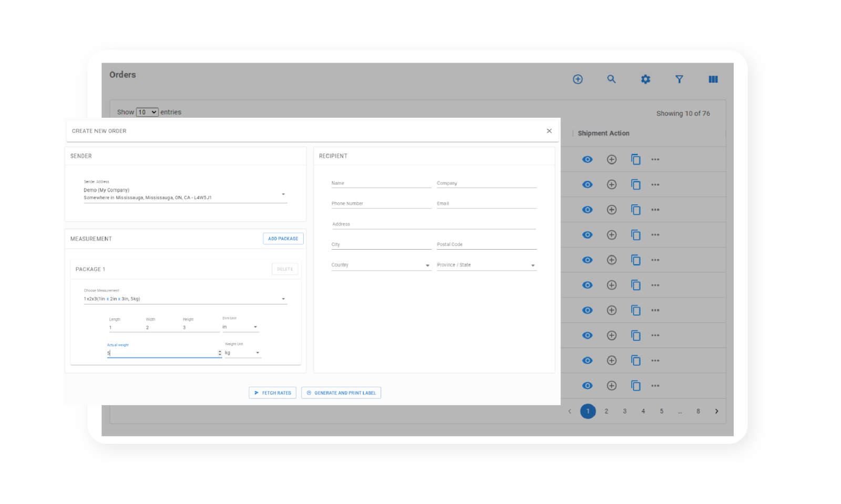841x504 pixels.
Task: Click the Postal Code field
Action: coord(486,245)
